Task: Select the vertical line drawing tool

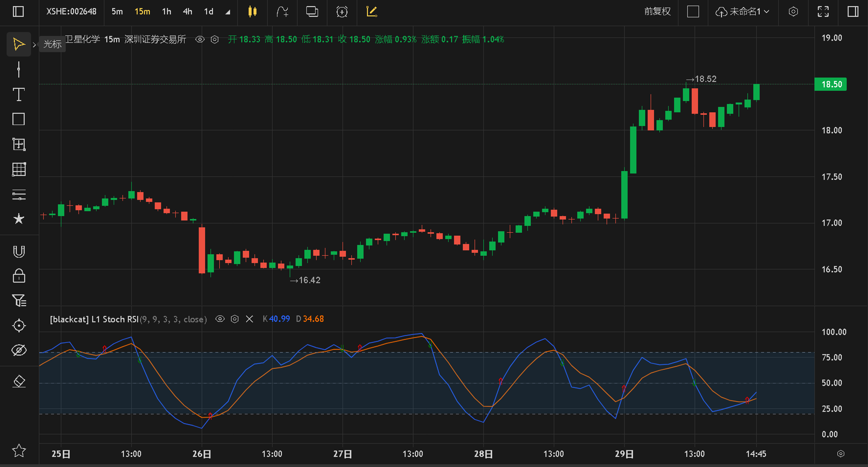Action: click(19, 70)
